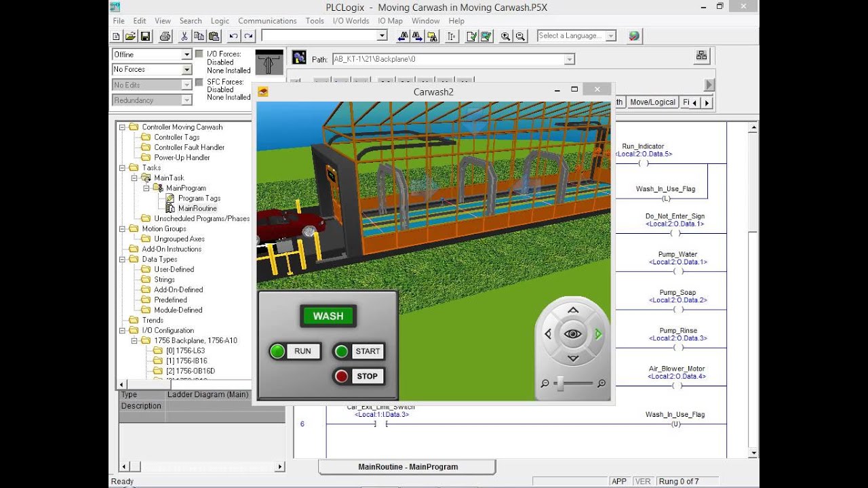
Task: Collapse the MainProgram tree node
Action: (x=146, y=188)
